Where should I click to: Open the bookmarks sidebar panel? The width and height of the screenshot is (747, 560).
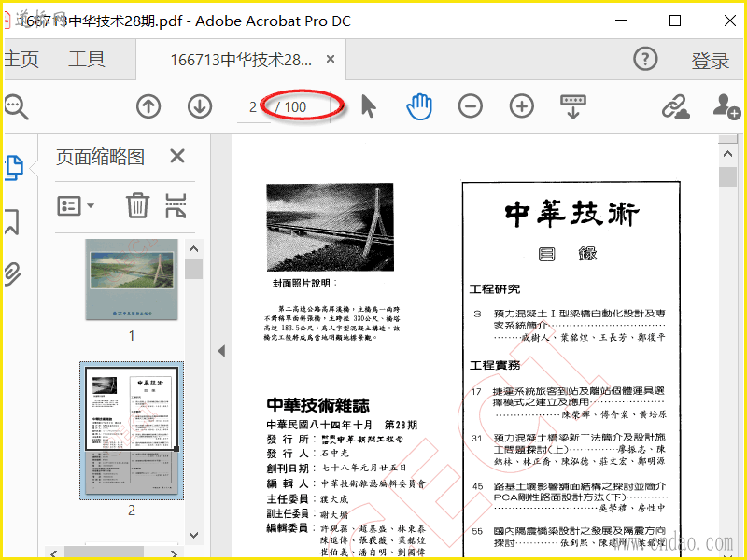[x=12, y=221]
